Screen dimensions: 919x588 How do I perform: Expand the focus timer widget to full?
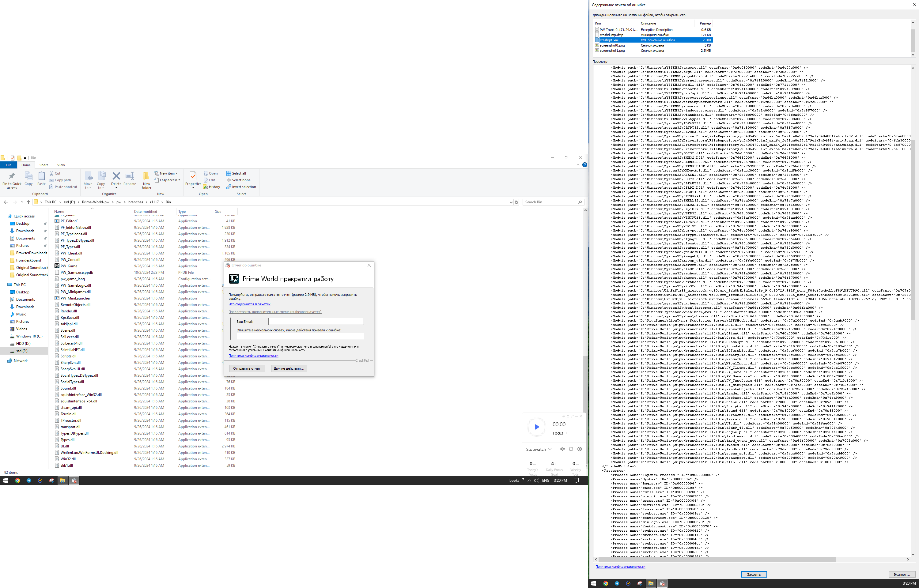tap(572, 416)
